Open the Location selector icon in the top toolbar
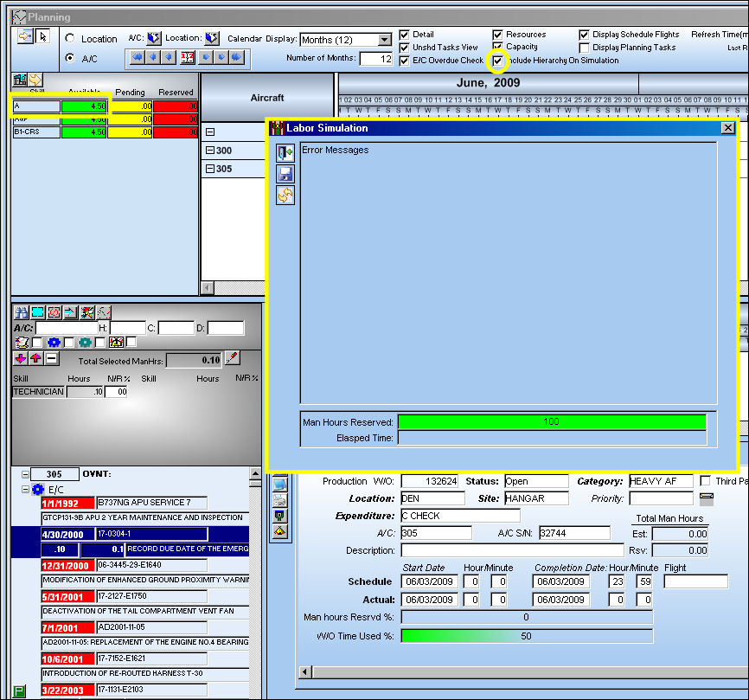The image size is (749, 700). point(212,38)
